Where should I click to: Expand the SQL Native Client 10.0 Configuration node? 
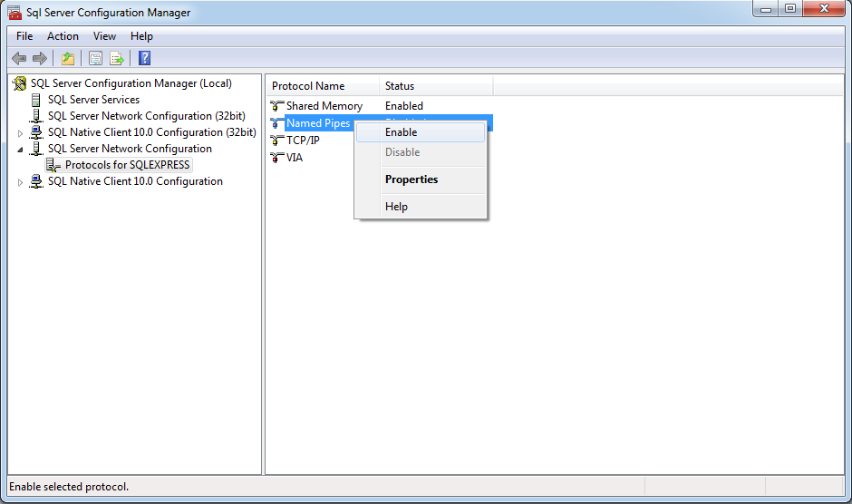[20, 183]
